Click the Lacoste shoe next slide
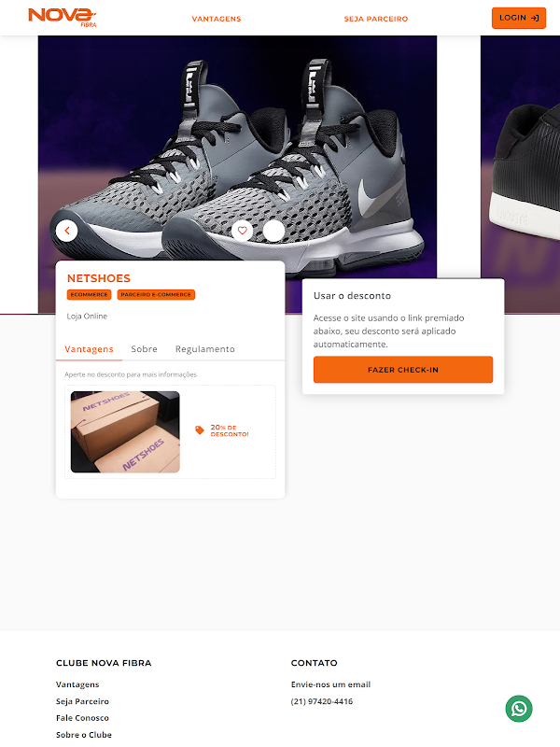Viewport: 560px width, 747px height. click(x=520, y=174)
